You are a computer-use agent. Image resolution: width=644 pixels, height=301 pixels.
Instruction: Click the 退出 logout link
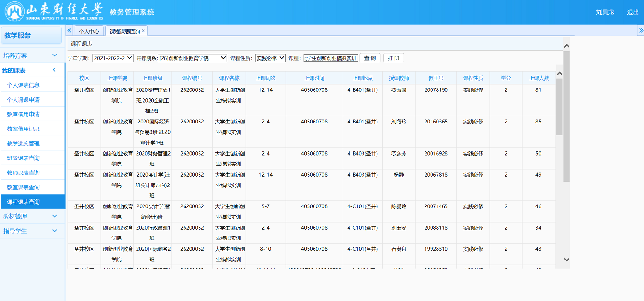[x=633, y=13]
